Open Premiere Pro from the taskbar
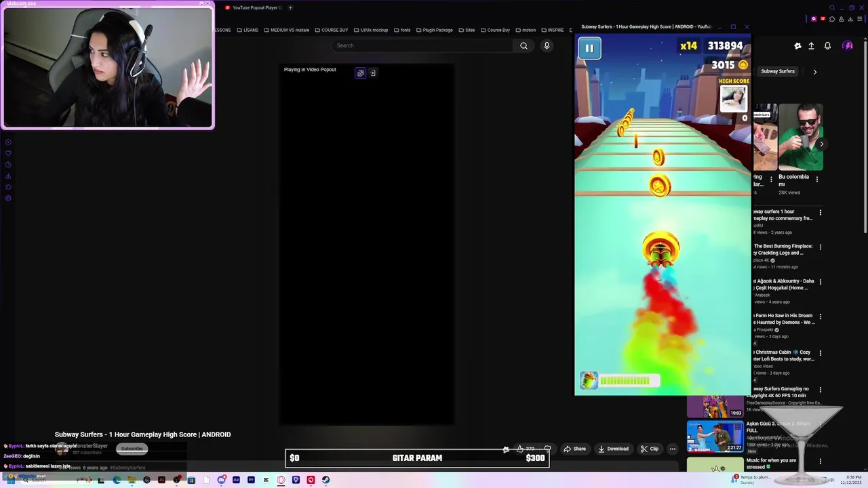The image size is (868, 488). [251, 480]
